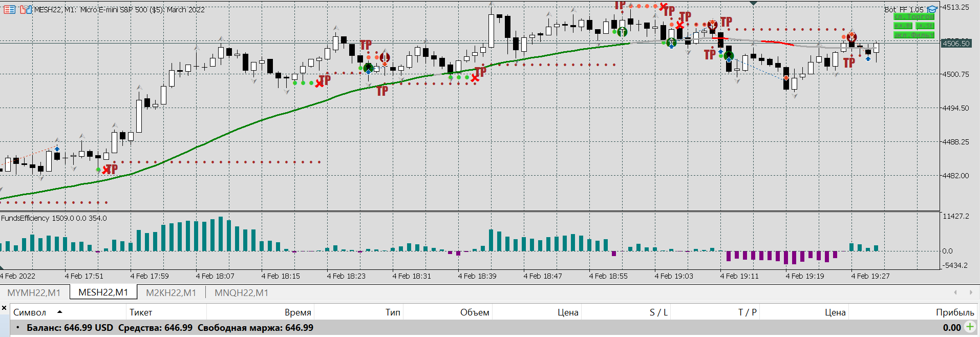The width and height of the screenshot is (980, 337).
Task: Click the 4494.50 price scale value
Action: pos(955,108)
